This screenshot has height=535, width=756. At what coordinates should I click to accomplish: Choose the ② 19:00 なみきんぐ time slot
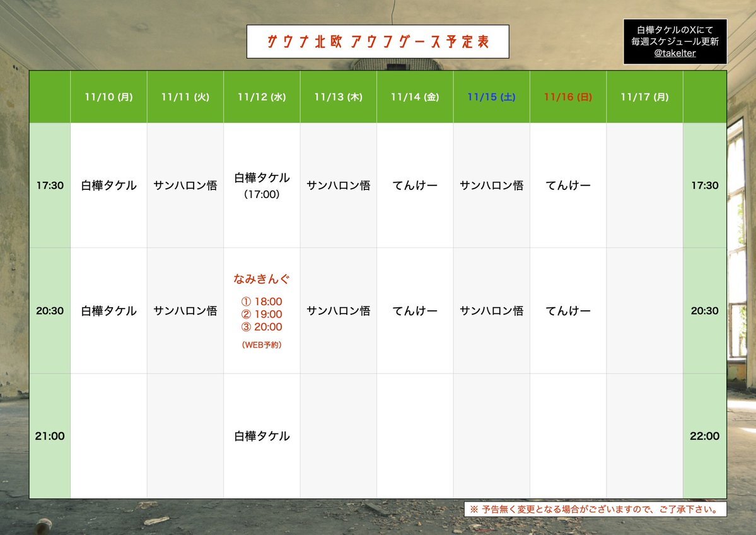tap(262, 314)
